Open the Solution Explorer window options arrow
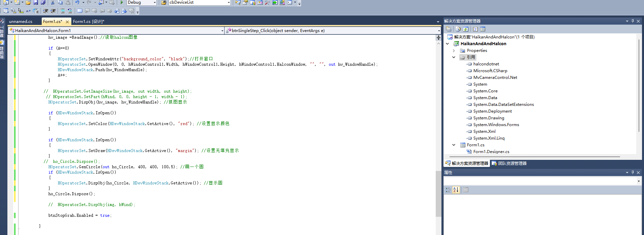The width and height of the screenshot is (644, 235). click(627, 21)
